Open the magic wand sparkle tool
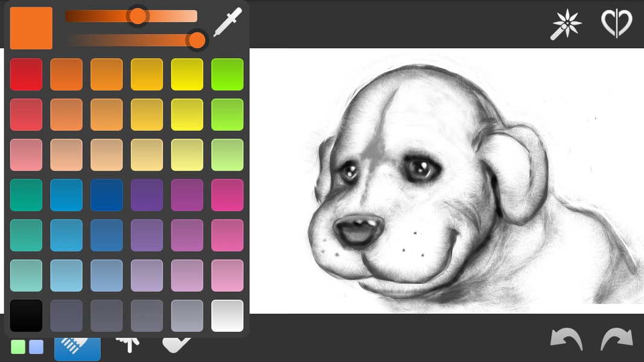This screenshot has height=362, width=644. pos(566,25)
